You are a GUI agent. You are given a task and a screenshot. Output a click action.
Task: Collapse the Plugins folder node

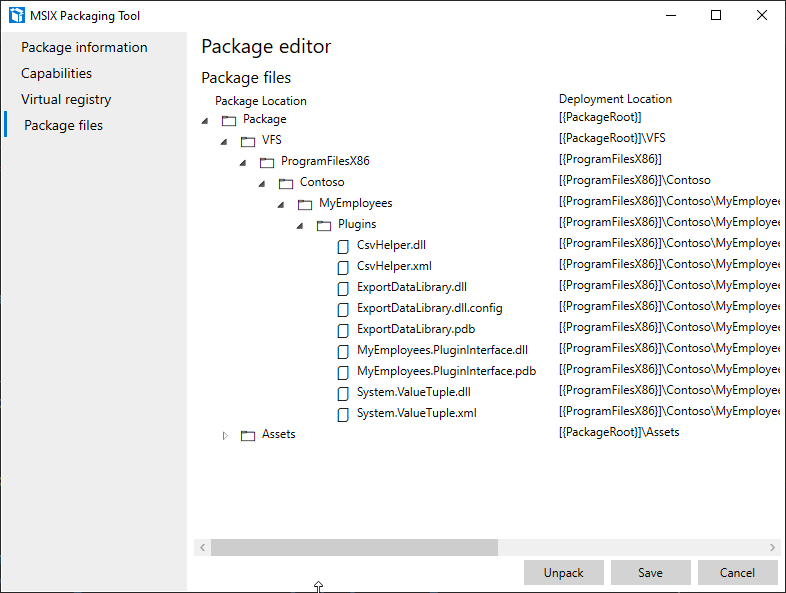click(x=300, y=225)
